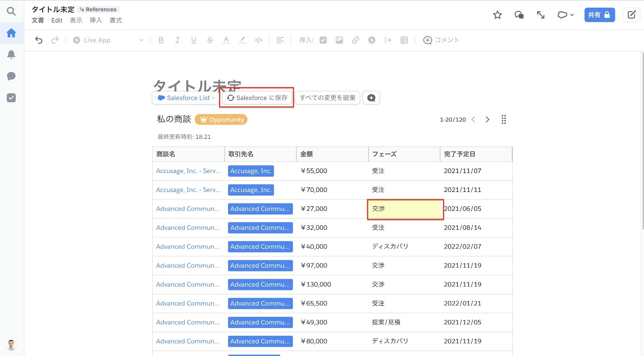Open Salesforce cloud dropdown in header

point(566,15)
